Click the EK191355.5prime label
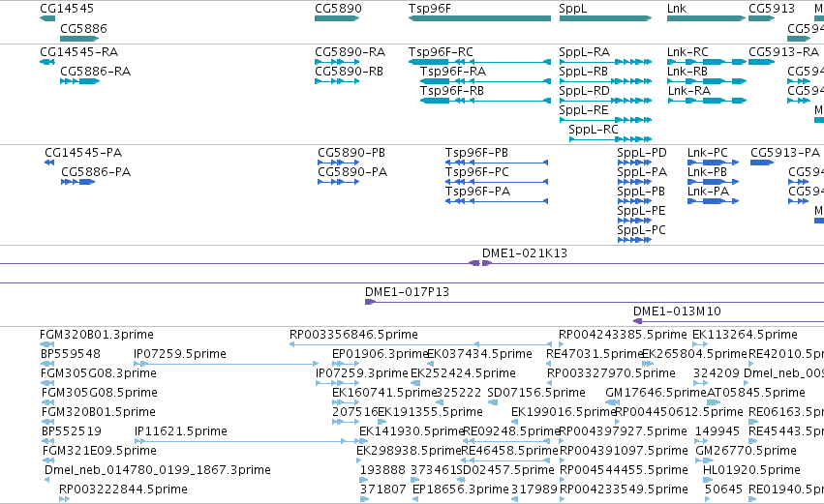The width and height of the screenshot is (824, 504). [x=430, y=412]
